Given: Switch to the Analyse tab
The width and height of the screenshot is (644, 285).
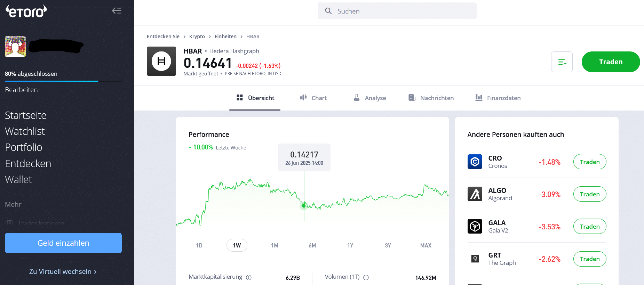Looking at the screenshot, I should coord(370,98).
